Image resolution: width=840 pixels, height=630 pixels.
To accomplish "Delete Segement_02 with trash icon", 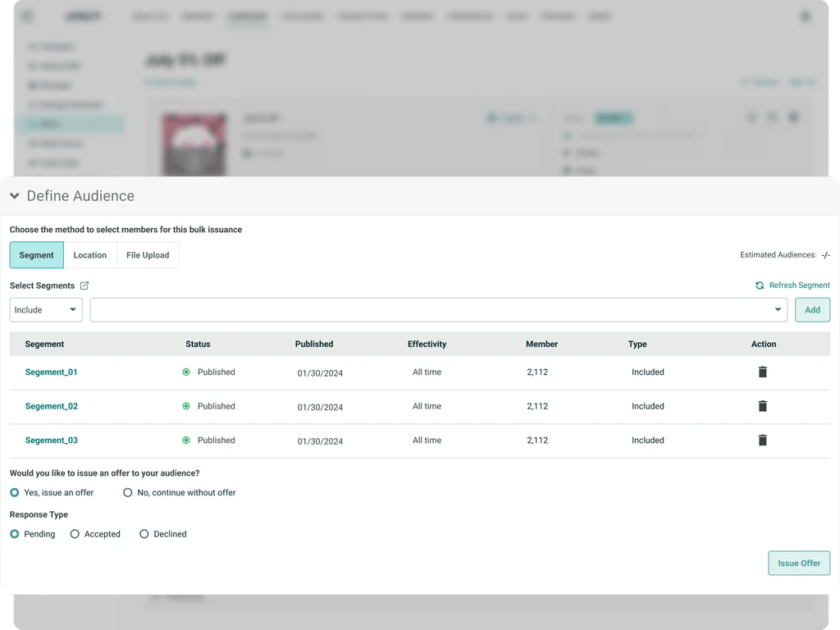I will point(762,406).
